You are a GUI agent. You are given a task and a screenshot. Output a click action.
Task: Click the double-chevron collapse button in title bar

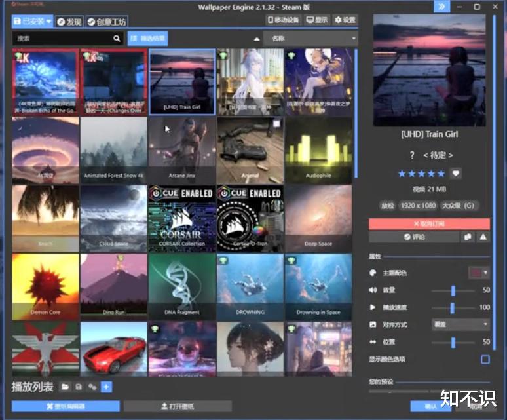[x=441, y=7]
